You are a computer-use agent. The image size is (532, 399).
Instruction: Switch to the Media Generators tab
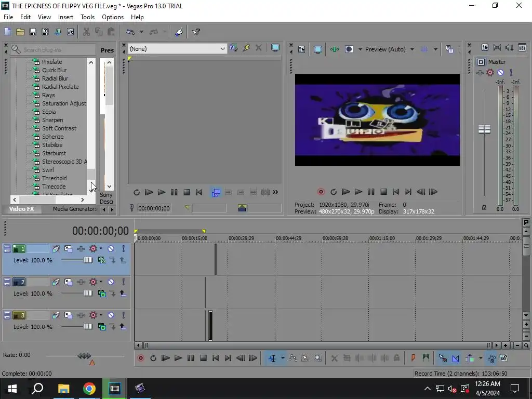[x=75, y=209]
